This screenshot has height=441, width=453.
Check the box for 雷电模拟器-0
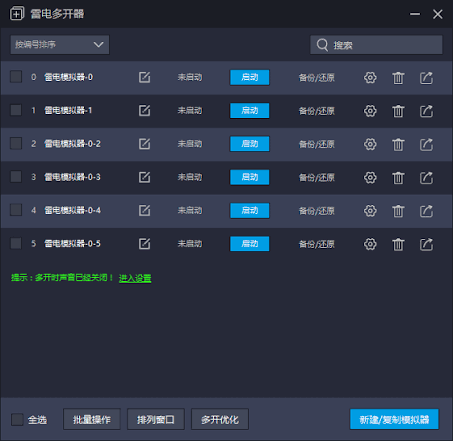pyautogui.click(x=16, y=77)
